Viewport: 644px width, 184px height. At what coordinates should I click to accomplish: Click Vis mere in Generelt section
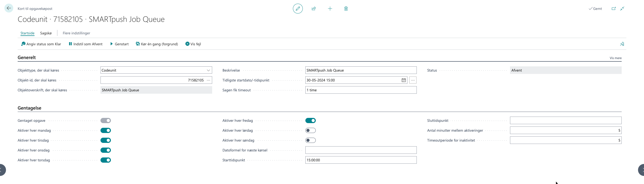tap(615, 58)
